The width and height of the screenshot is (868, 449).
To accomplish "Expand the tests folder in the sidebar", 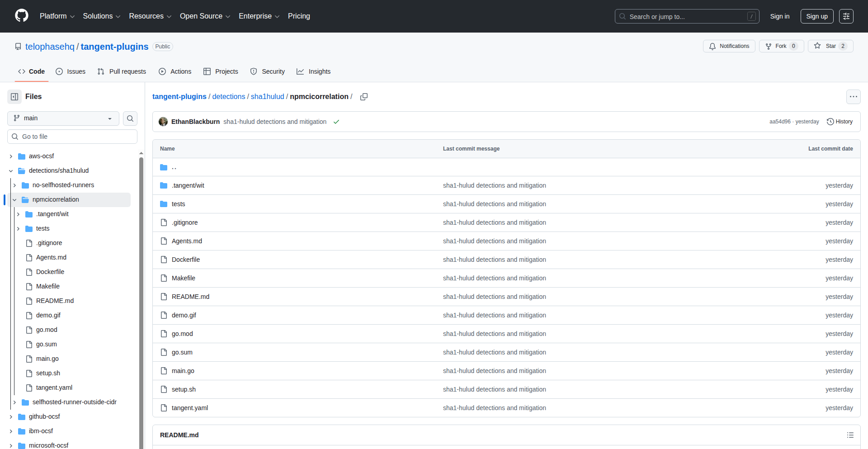I will pos(18,228).
